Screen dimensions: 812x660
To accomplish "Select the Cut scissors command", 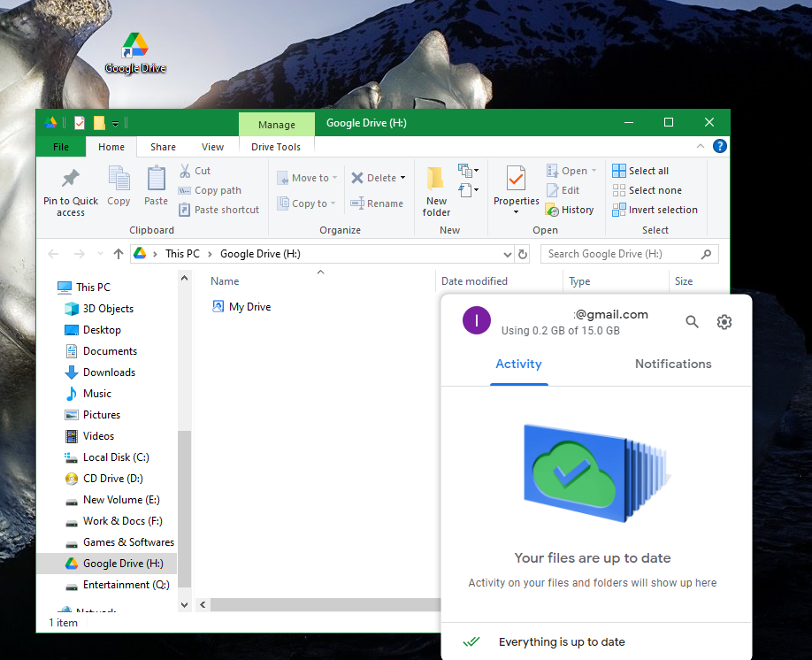I will click(x=195, y=171).
